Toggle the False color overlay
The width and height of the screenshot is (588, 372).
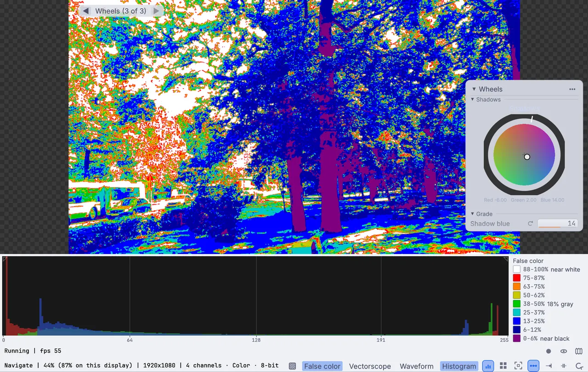[x=322, y=366]
